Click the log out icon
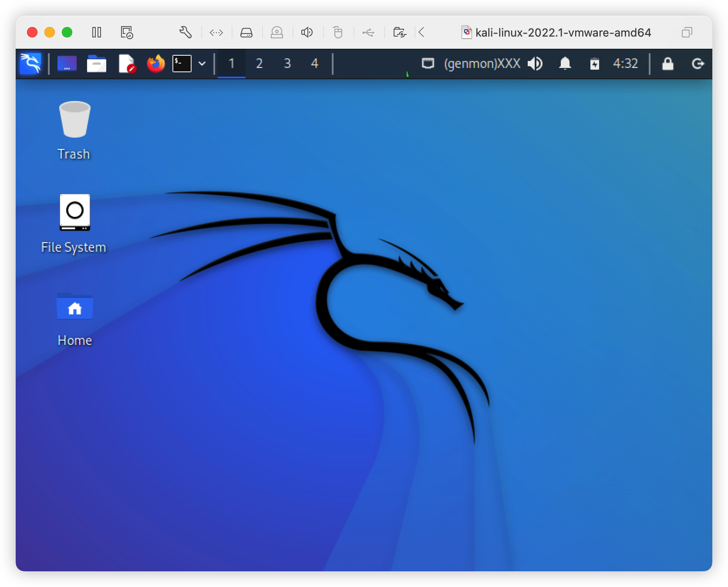This screenshot has height=587, width=728. pyautogui.click(x=698, y=64)
